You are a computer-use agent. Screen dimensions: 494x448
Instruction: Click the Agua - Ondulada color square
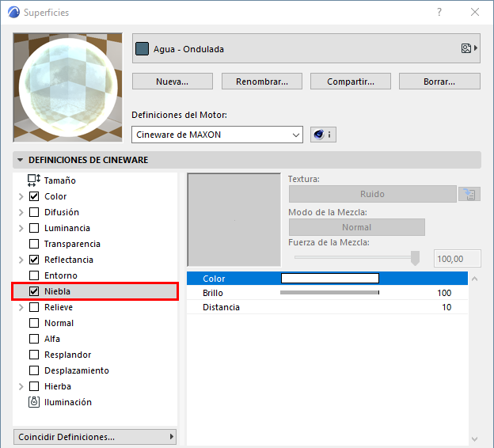coord(142,49)
